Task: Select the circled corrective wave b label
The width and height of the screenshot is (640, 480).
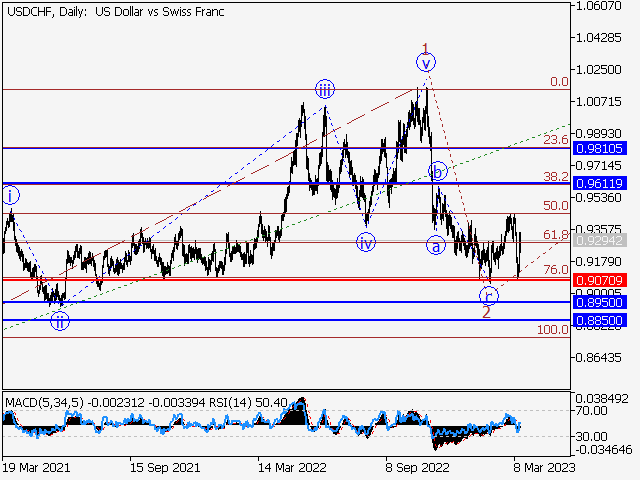Action: (x=438, y=171)
